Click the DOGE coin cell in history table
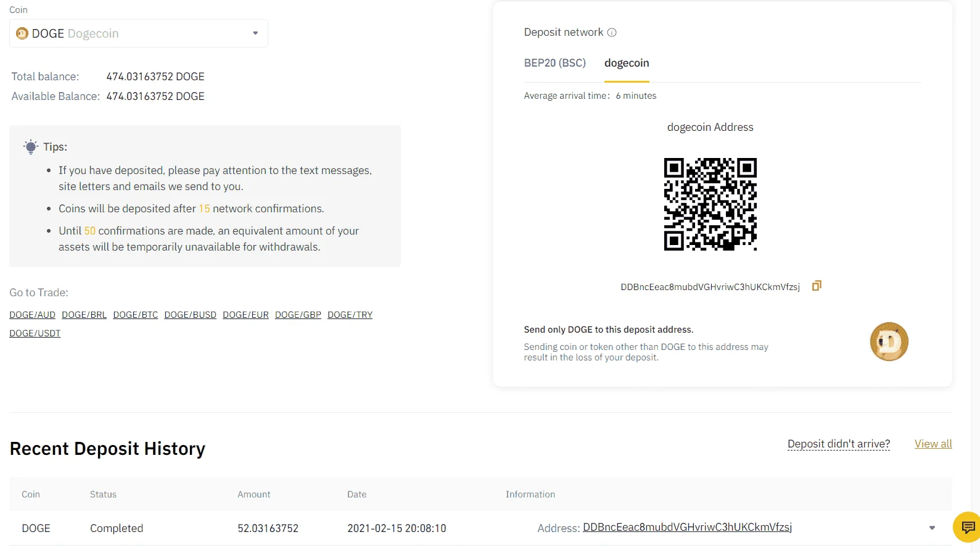 pos(36,528)
